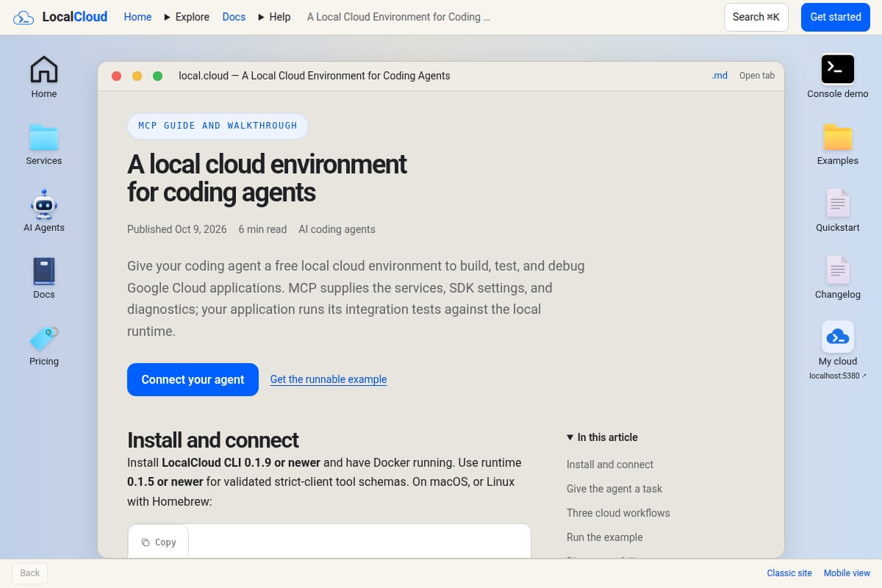Viewport: 882px width, 588px height.
Task: Click the AI coding agents tag
Action: point(337,229)
